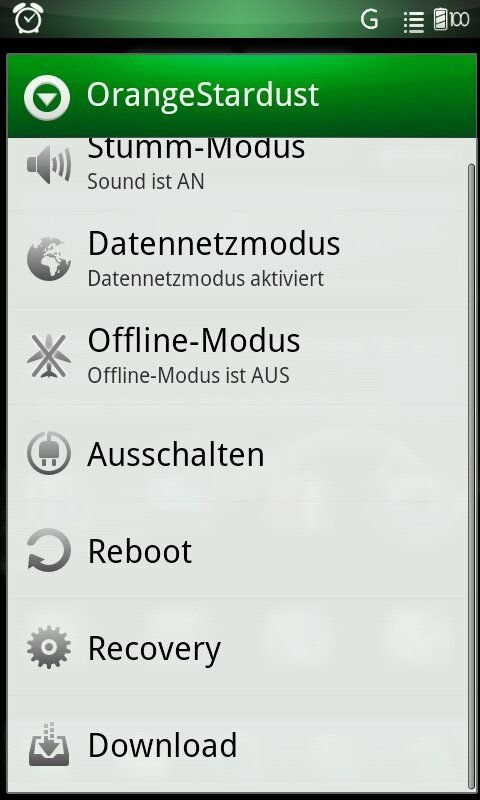Tap the list icon in status bar
Screen dimensions: 480x800
tap(414, 22)
